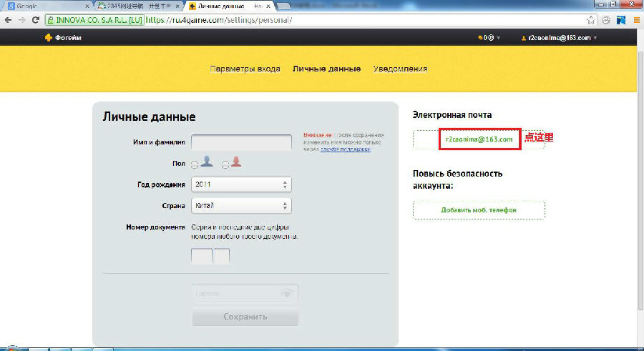Expand the Страна country dropdown
This screenshot has height=351, width=644.
coord(241,206)
